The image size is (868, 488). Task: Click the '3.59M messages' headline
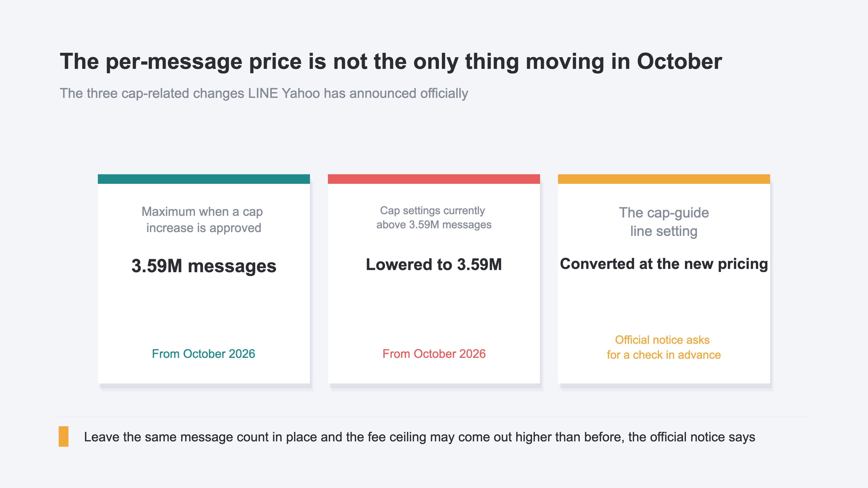pos(204,266)
